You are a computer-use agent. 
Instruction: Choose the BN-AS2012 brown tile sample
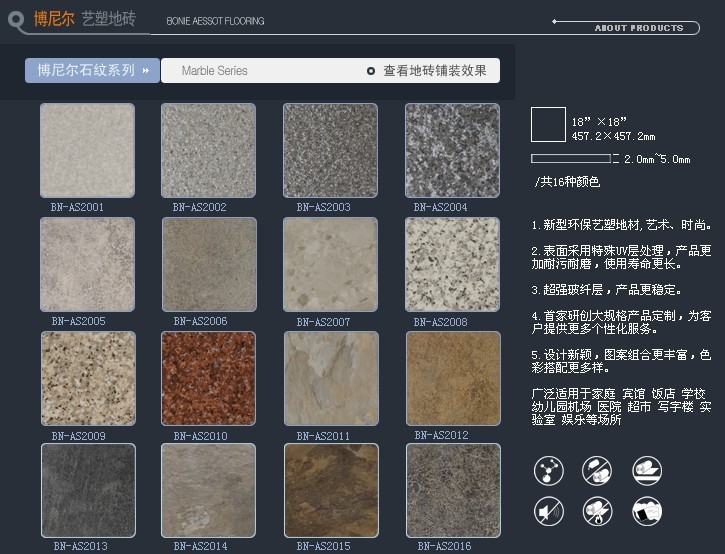coord(452,379)
